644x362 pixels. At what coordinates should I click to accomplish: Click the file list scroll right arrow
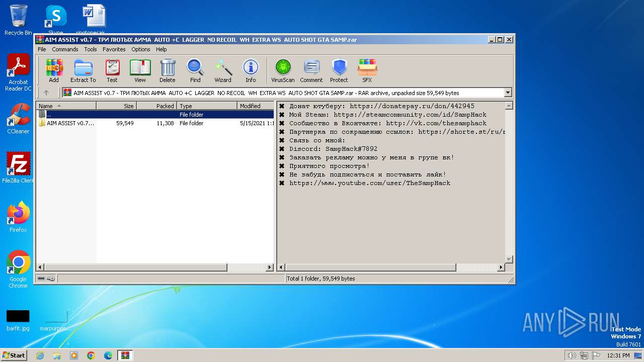(x=269, y=267)
